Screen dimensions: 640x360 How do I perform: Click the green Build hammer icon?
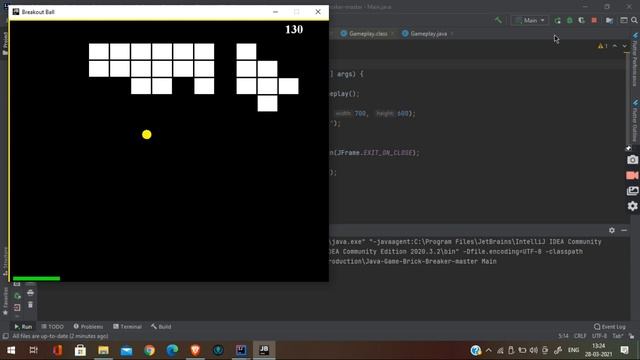point(498,20)
